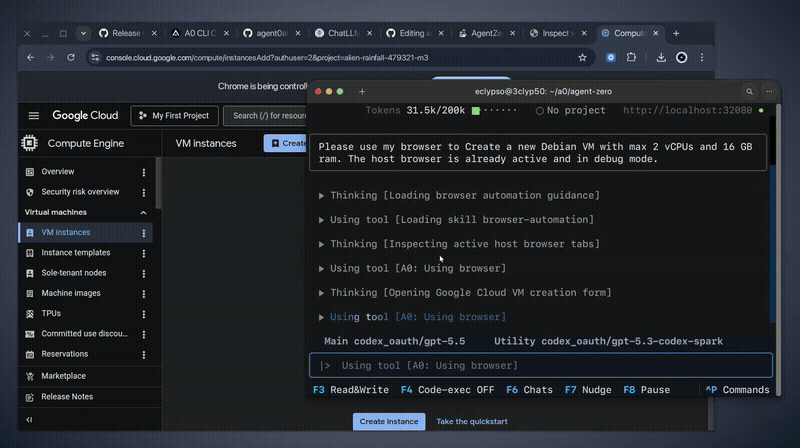Image resolution: width=800 pixels, height=448 pixels.
Task: Switch to the AgentZero browser tab
Action: pos(485,33)
